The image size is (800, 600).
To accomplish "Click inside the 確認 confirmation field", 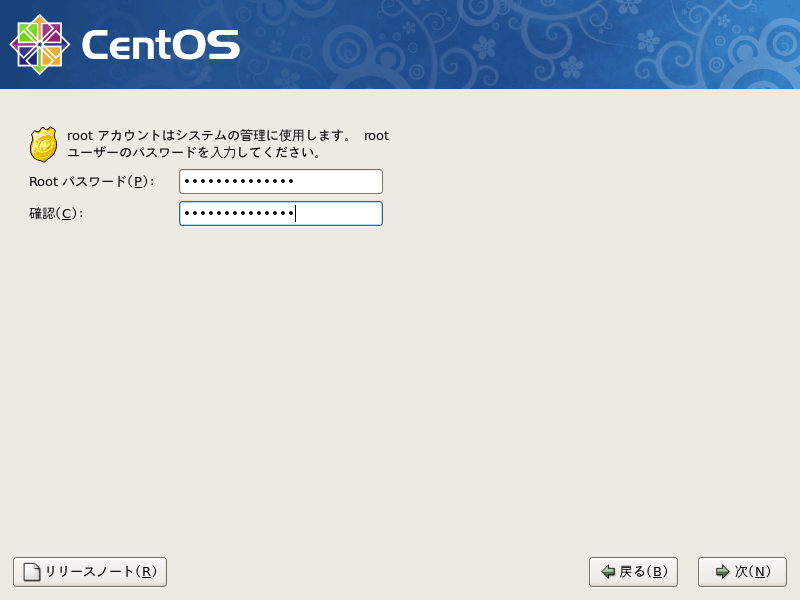I will tap(280, 213).
